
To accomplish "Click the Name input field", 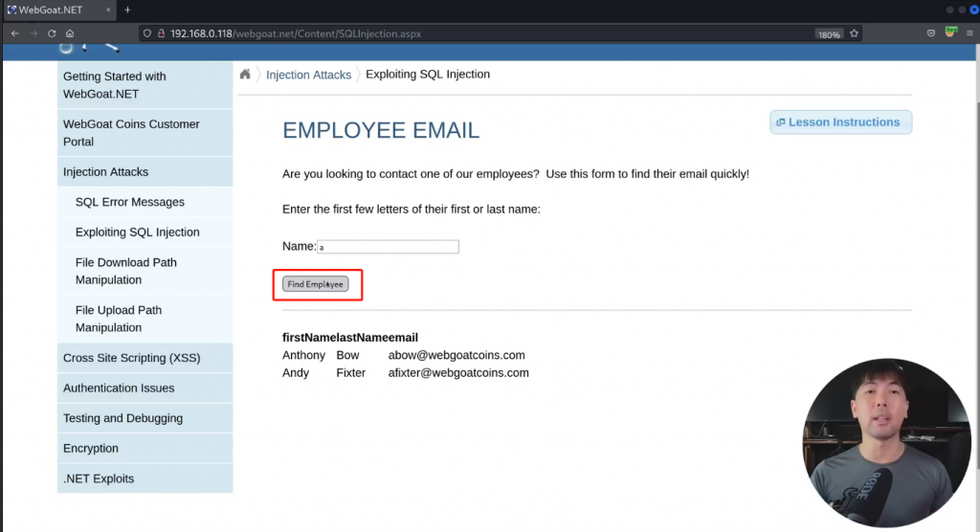I will tap(388, 247).
